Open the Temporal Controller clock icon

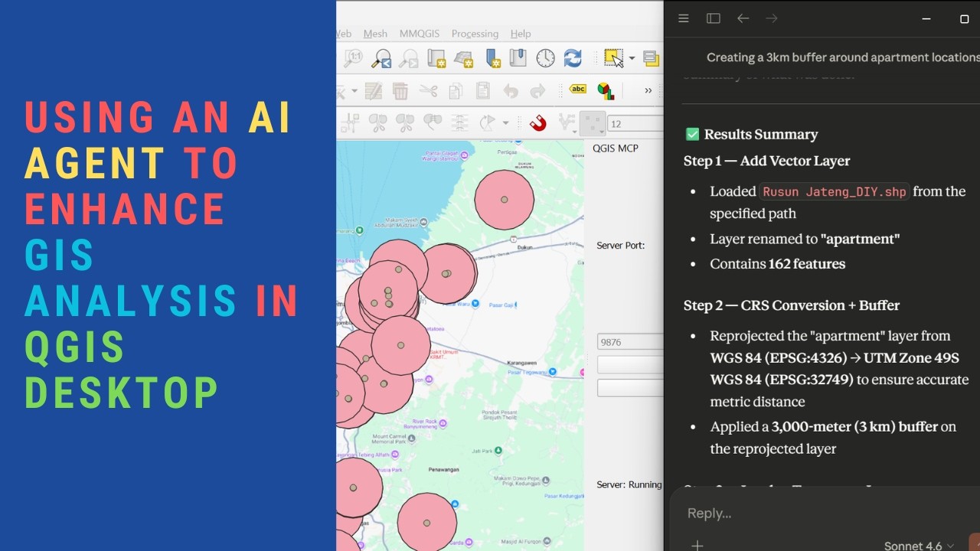point(545,58)
